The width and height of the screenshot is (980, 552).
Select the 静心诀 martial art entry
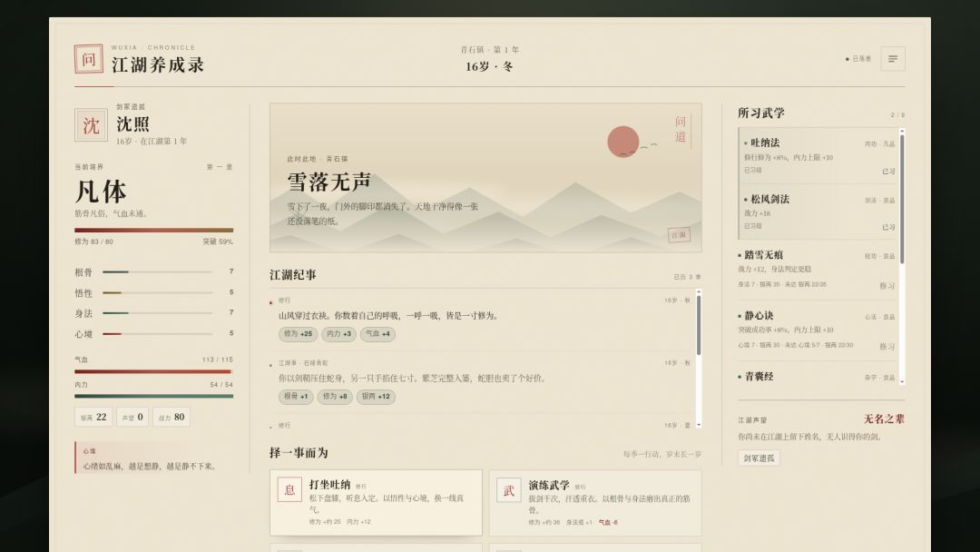[x=818, y=330]
